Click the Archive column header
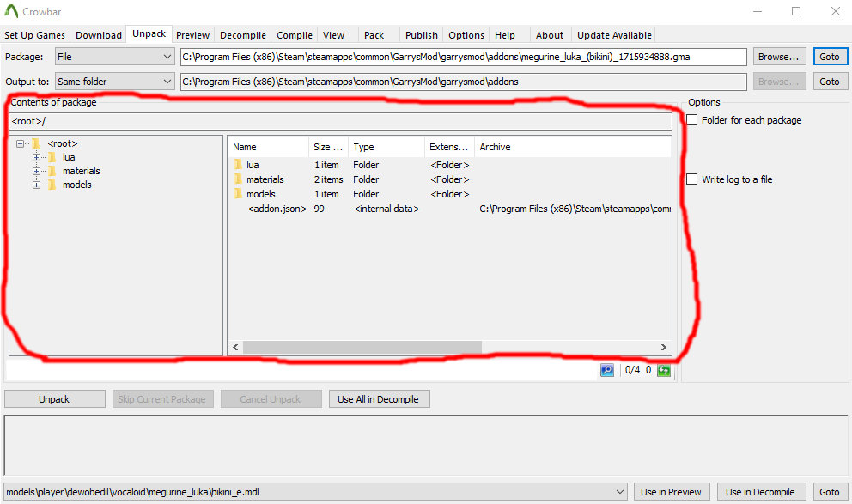Image resolution: width=852 pixels, height=504 pixels. tap(573, 147)
